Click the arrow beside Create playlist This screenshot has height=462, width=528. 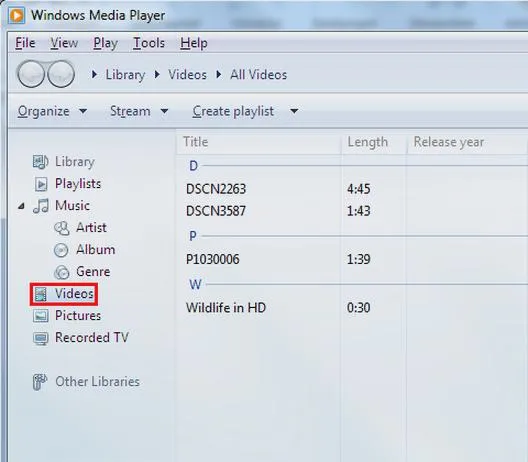[x=294, y=111]
